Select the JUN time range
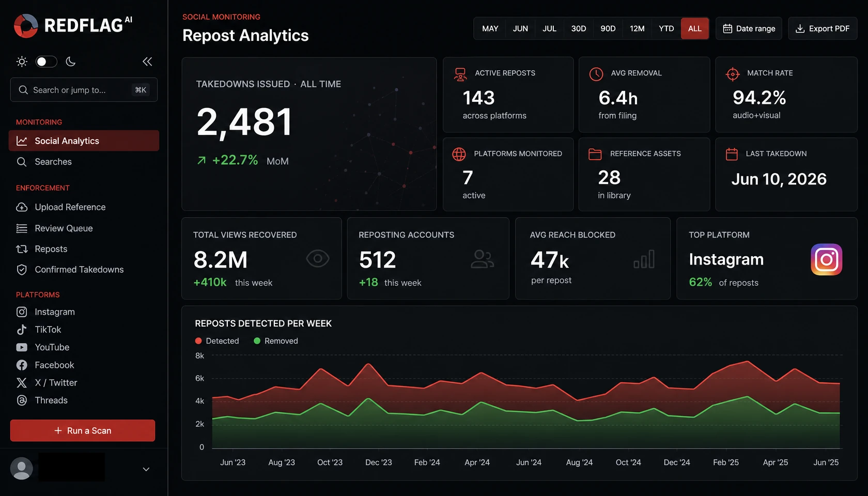The image size is (868, 496). tap(520, 28)
